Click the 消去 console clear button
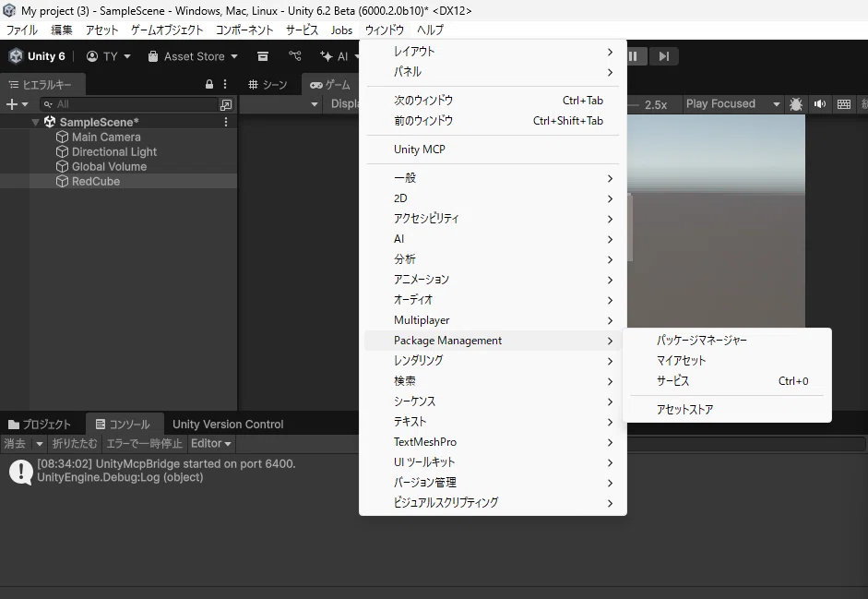This screenshot has height=599, width=868. click(15, 443)
